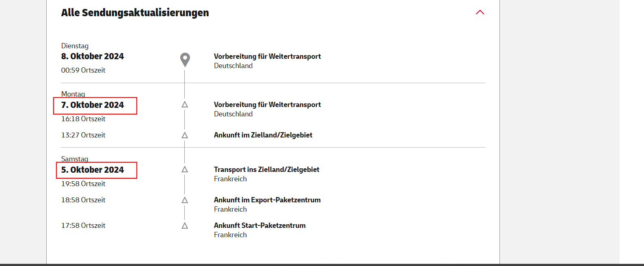The image size is (644, 266).
Task: Click the 00:59 Ortszeit timestamp
Action: tap(83, 70)
